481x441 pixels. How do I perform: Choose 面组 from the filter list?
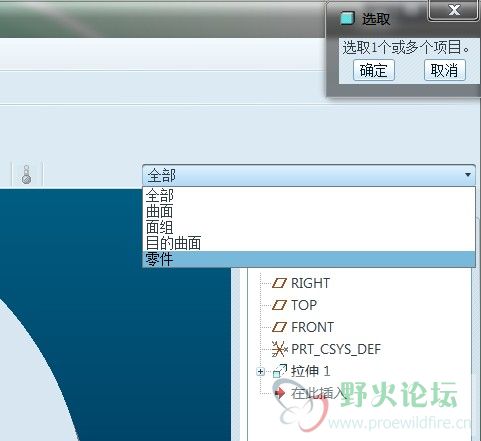pos(309,227)
